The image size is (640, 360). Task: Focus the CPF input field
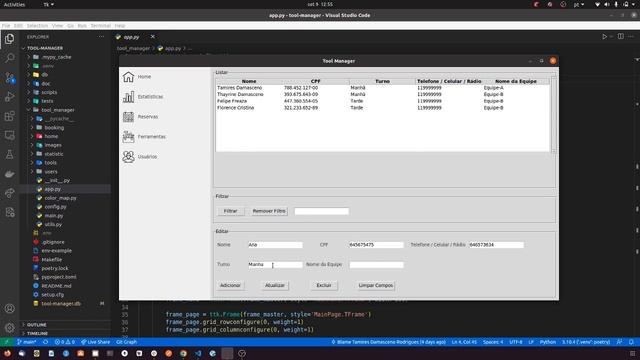[376, 244]
